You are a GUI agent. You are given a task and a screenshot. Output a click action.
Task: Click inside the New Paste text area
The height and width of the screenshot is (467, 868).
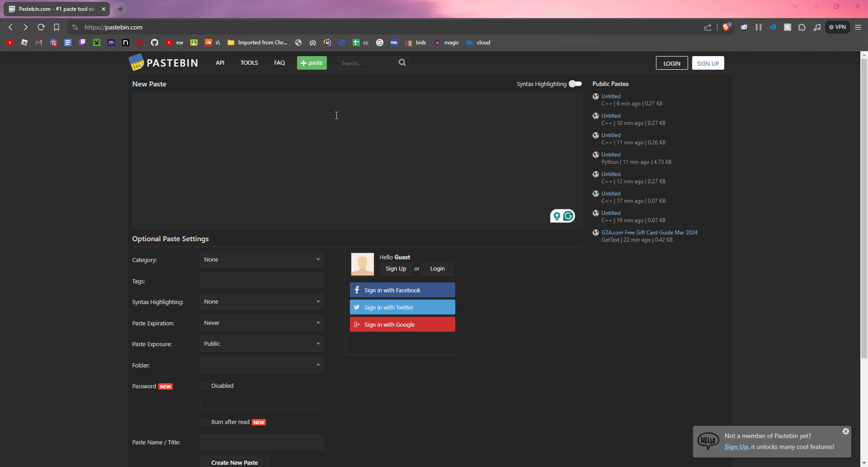(x=357, y=161)
